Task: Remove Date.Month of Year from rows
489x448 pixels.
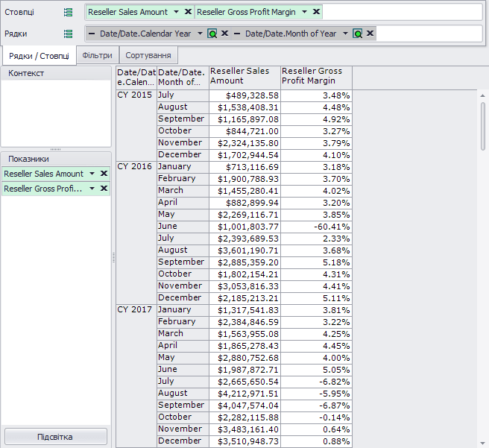Action: pyautogui.click(x=370, y=34)
